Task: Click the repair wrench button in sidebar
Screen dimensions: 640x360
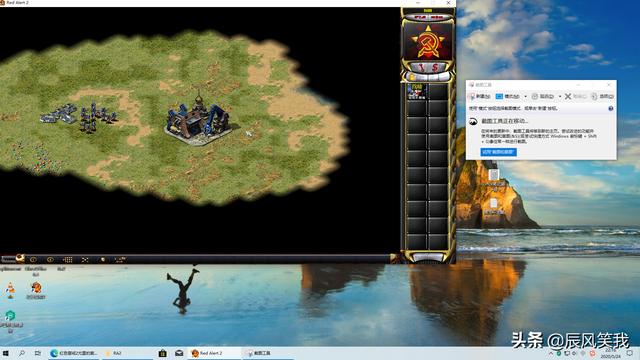Action: (x=420, y=67)
